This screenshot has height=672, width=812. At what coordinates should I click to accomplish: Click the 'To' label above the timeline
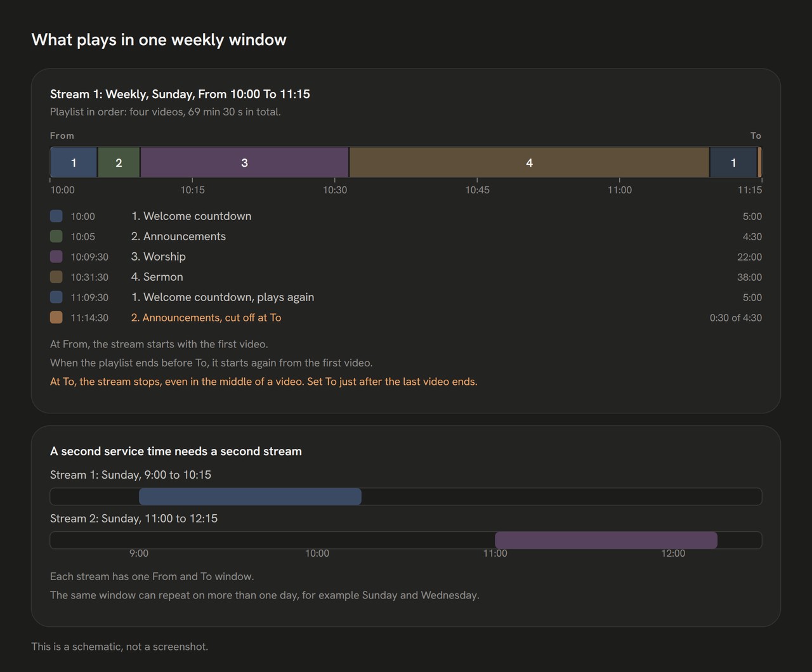point(756,136)
